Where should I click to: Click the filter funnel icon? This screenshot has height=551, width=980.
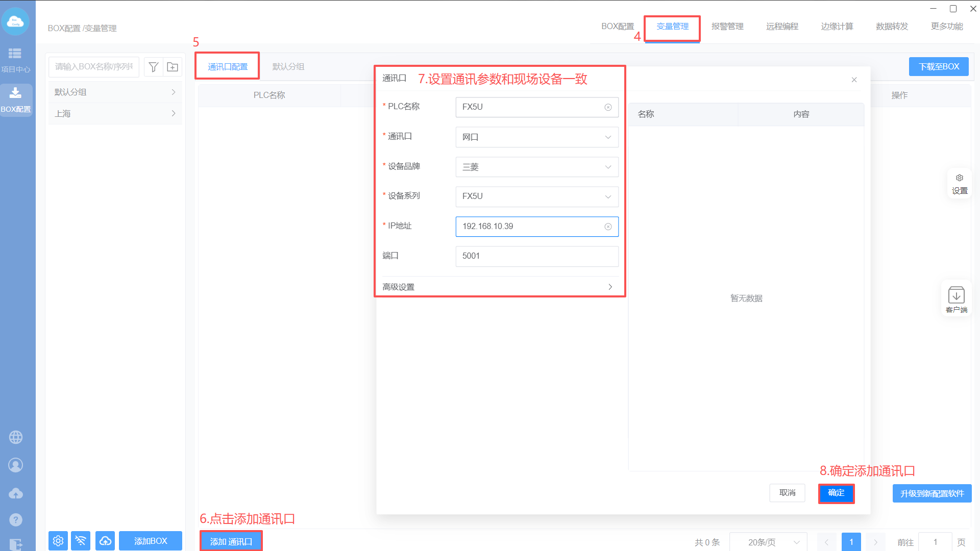pos(153,67)
